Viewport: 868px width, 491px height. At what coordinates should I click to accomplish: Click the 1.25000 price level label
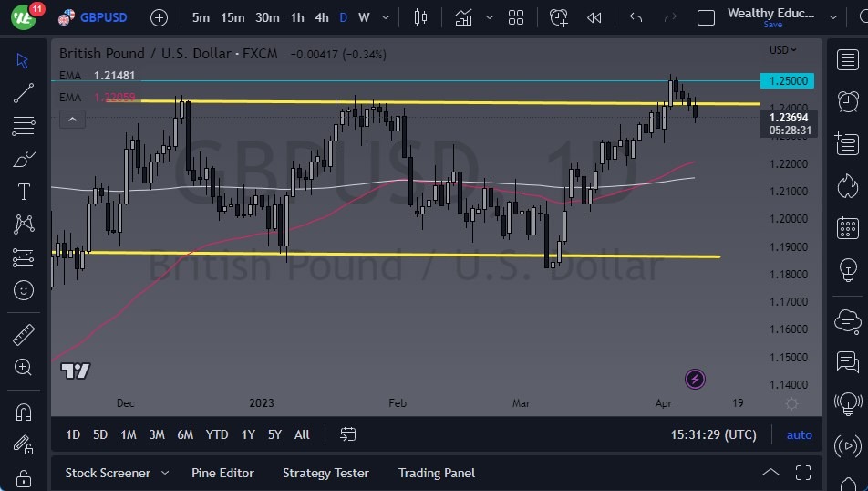click(786, 81)
